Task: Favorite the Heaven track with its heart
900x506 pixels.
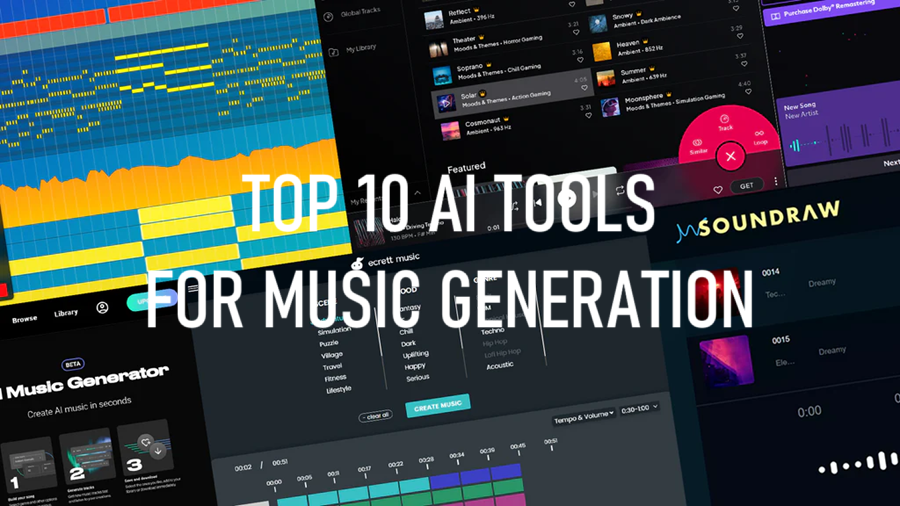Action: tap(740, 36)
